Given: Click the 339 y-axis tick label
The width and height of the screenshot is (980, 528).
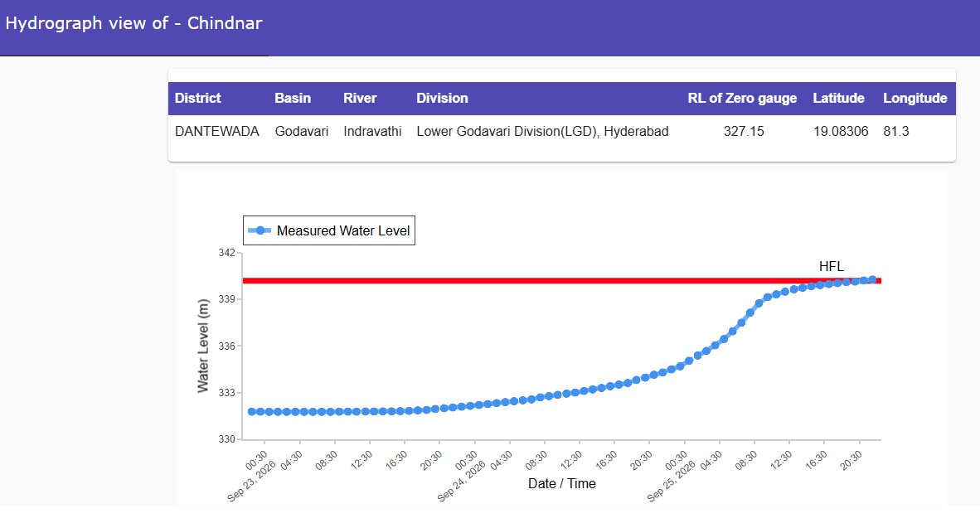Looking at the screenshot, I should [226, 299].
